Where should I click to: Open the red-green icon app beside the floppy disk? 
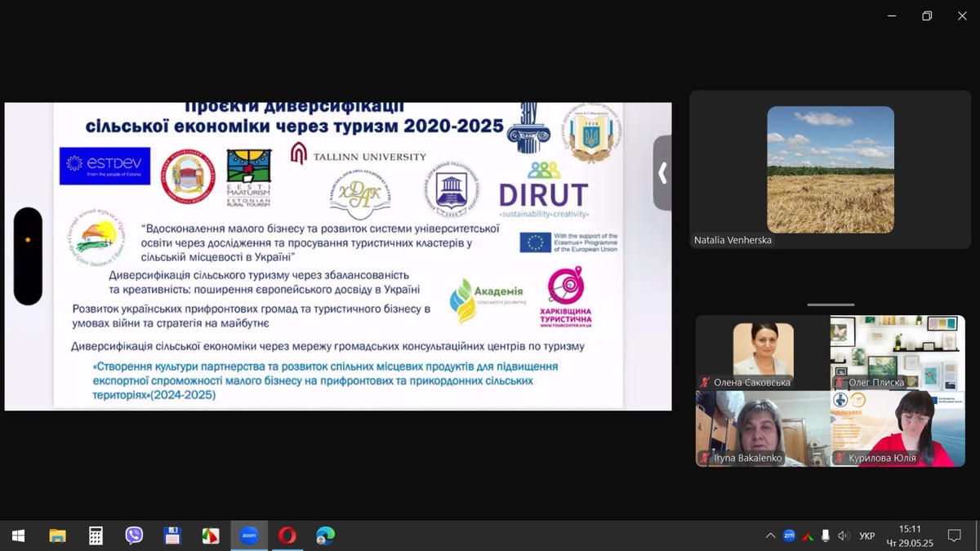211,535
